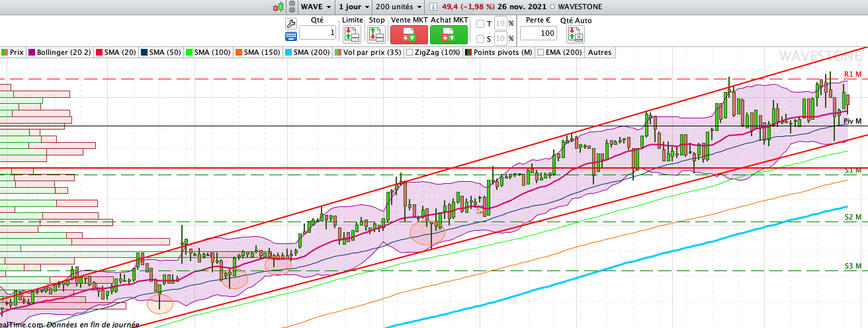Open the Autres indicators menu
The height and width of the screenshot is (328, 868).
[x=600, y=52]
